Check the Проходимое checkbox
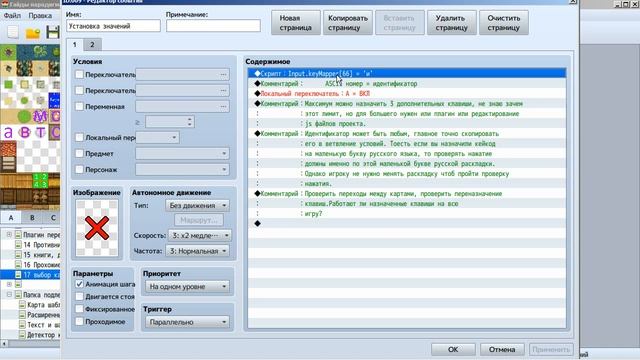Screen dimensions: 640x360 pyautogui.click(x=79, y=322)
